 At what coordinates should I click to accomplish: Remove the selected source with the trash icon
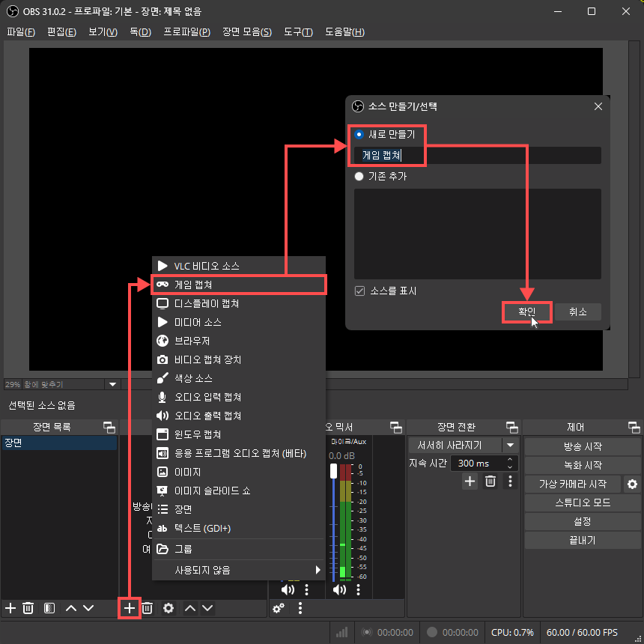click(x=148, y=608)
